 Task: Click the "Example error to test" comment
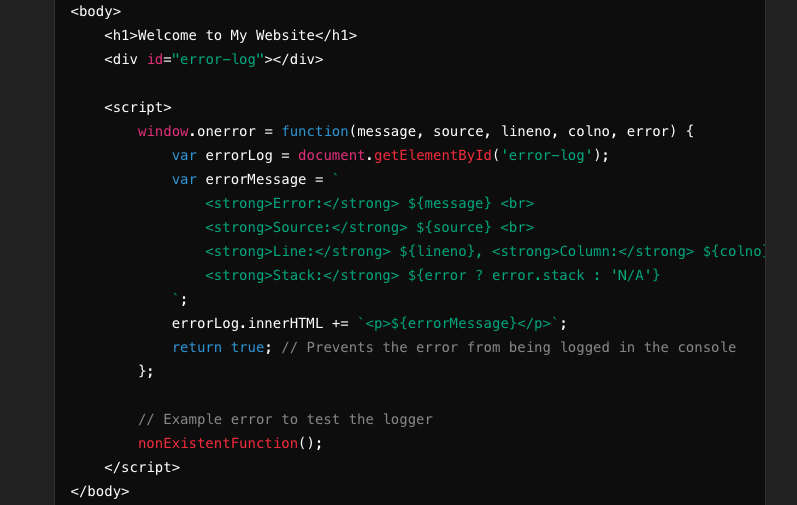285,419
